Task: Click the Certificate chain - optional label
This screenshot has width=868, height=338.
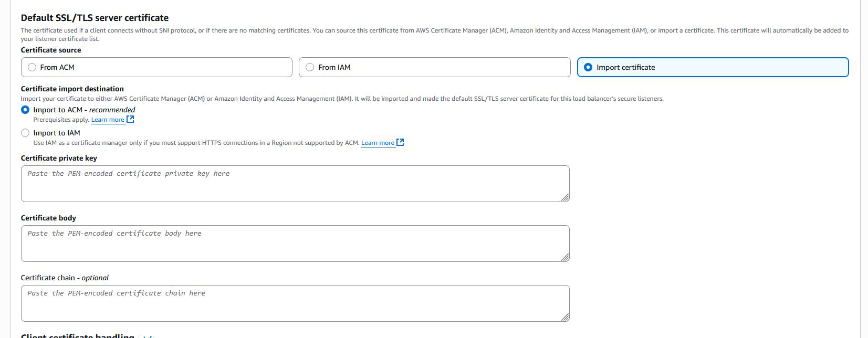Action: pos(65,278)
